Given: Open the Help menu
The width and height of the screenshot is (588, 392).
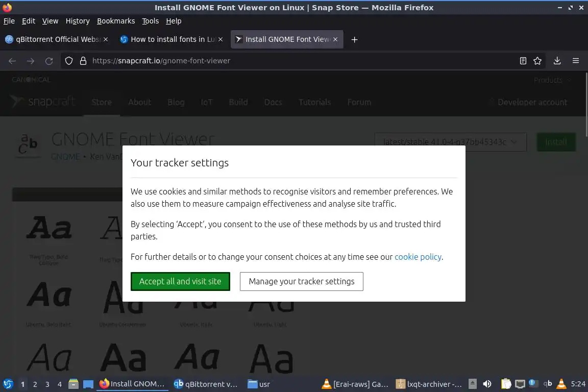Looking at the screenshot, I should [174, 21].
